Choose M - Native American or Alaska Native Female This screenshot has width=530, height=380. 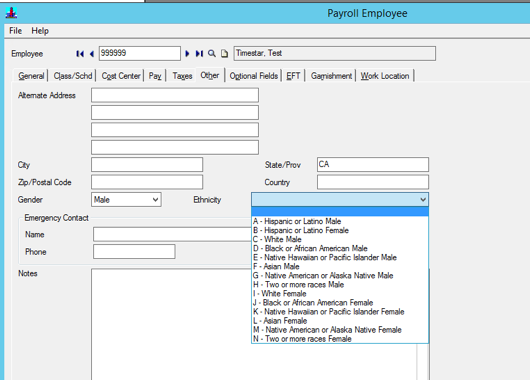point(340,330)
